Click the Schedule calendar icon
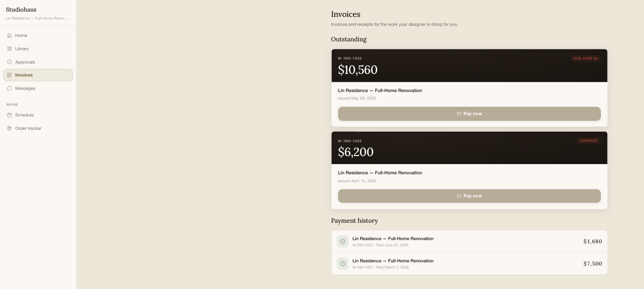 (9, 115)
